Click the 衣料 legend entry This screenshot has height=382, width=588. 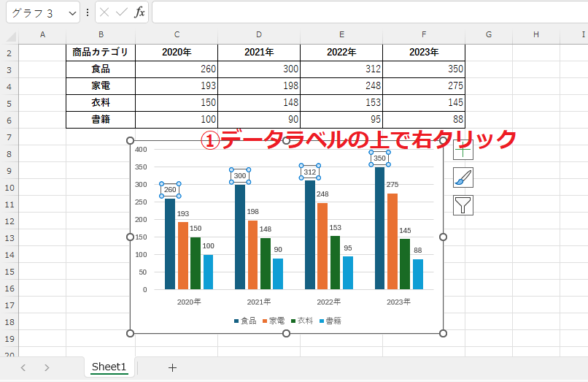pyautogui.click(x=302, y=321)
